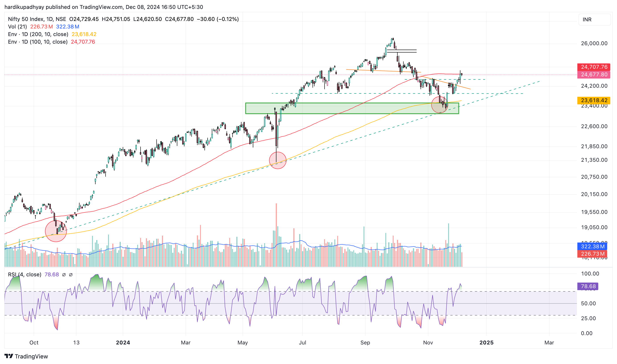This screenshot has width=617, height=364.
Task: Click the first ∅ symbol beside RSI value
Action: [x=64, y=275]
